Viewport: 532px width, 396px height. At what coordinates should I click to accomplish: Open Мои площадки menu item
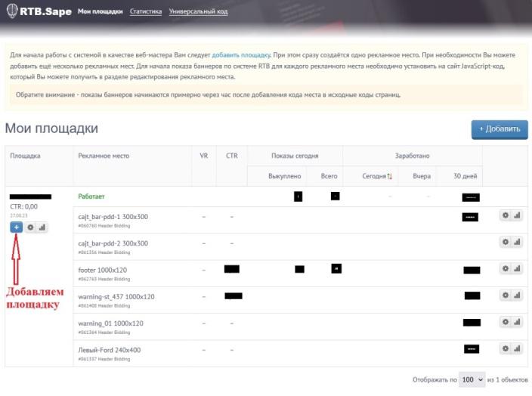coord(100,11)
